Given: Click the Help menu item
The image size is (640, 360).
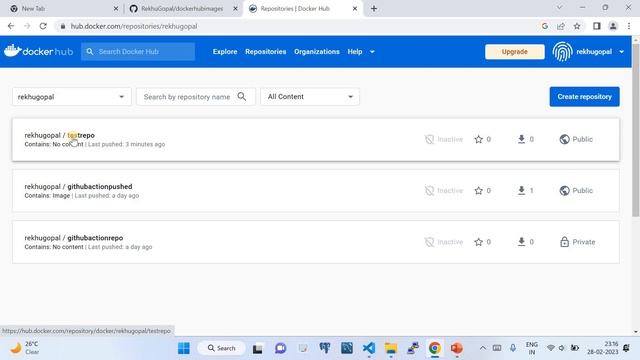Looking at the screenshot, I should pos(355,52).
